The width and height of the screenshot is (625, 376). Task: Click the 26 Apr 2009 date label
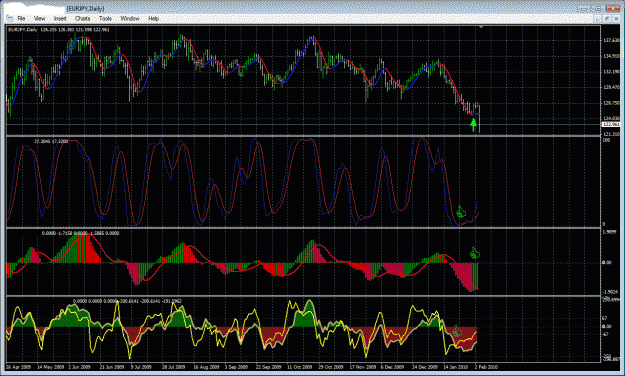pyautogui.click(x=19, y=367)
